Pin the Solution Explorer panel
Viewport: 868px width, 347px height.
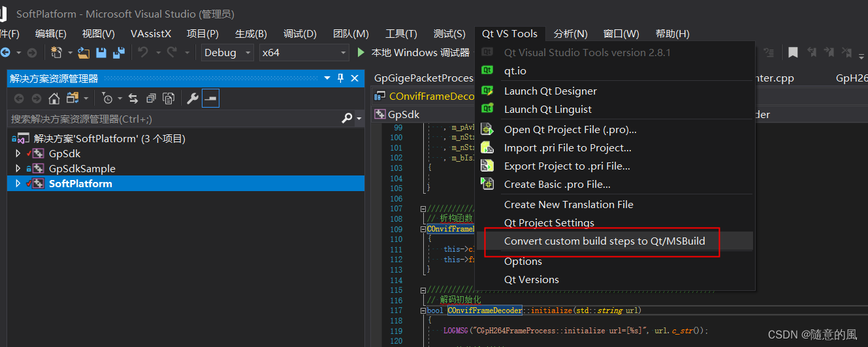340,78
